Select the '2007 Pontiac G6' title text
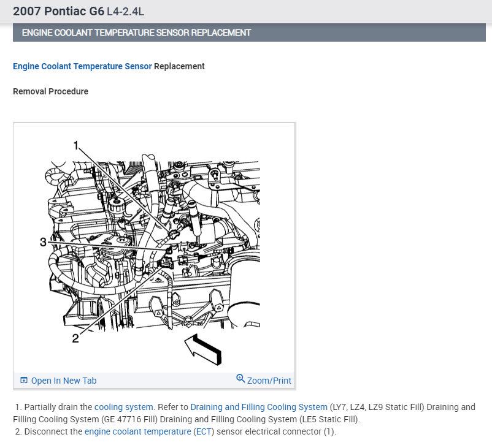This screenshot has height=448, width=492. pyautogui.click(x=58, y=11)
